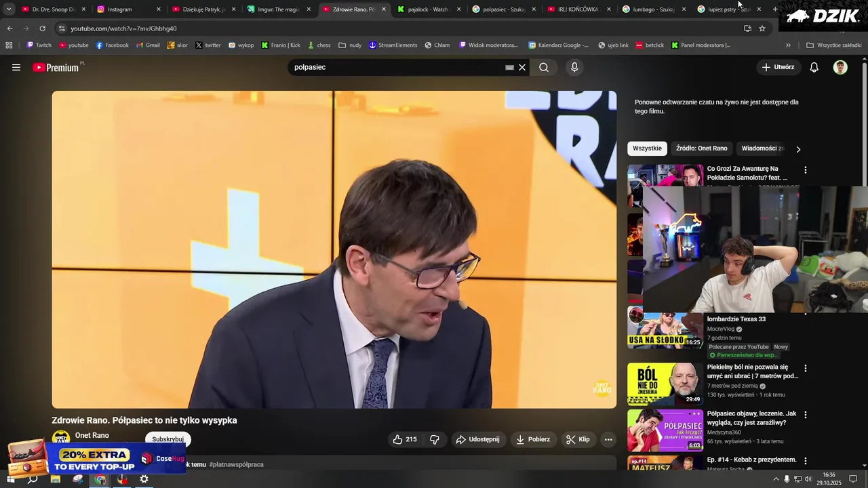The image size is (868, 488).
Task: Open the nudy bookmarks folder
Action: point(350,45)
